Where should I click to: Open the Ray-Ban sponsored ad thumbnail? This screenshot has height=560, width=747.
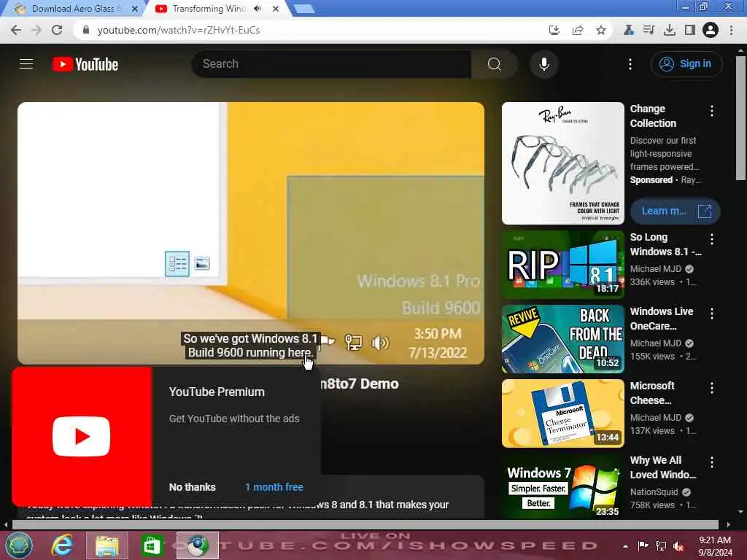point(562,163)
